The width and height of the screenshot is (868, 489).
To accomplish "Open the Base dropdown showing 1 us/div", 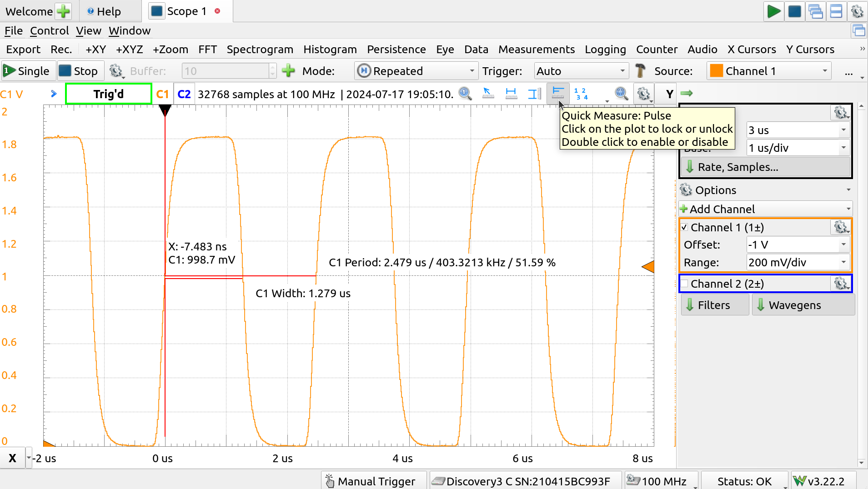I will 798,148.
